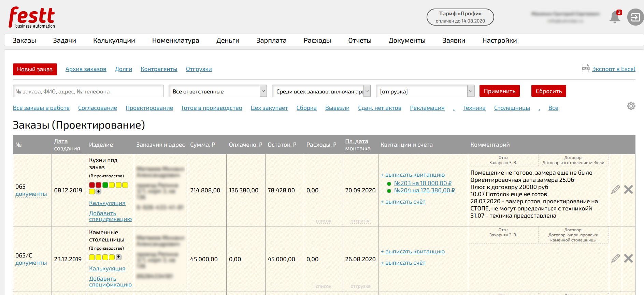This screenshot has height=295, width=644.
Task: Open the Номенклатура menu
Action: click(175, 40)
